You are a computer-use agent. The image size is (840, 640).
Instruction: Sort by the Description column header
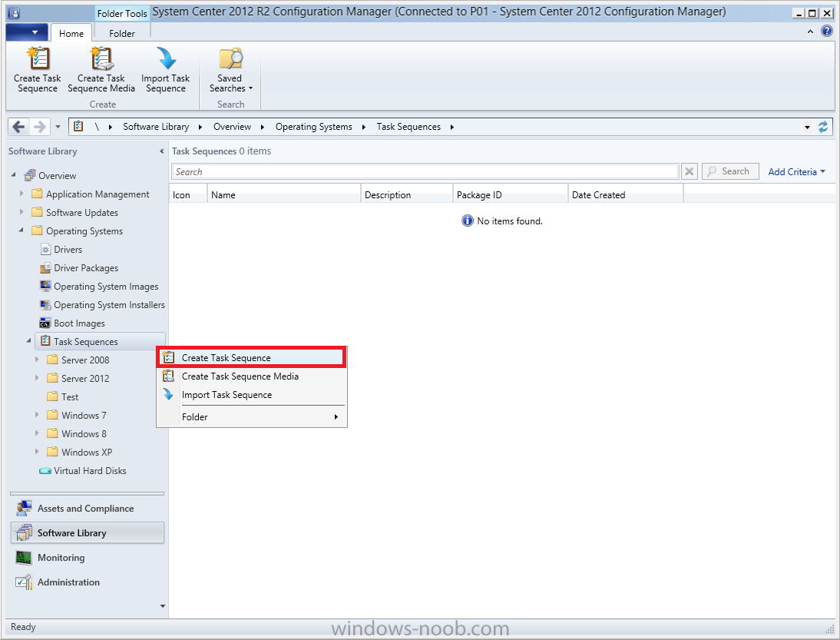click(407, 195)
